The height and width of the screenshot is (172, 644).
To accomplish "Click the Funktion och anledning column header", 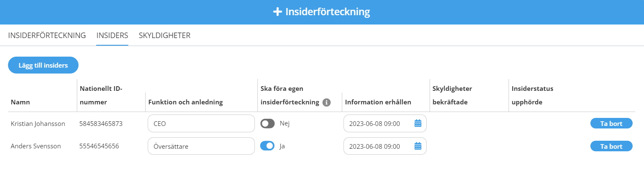I will click(x=185, y=102).
